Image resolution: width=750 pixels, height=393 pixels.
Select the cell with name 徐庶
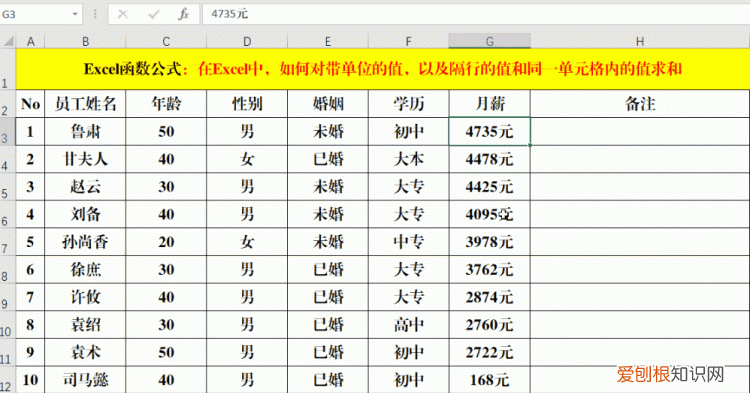click(x=86, y=270)
